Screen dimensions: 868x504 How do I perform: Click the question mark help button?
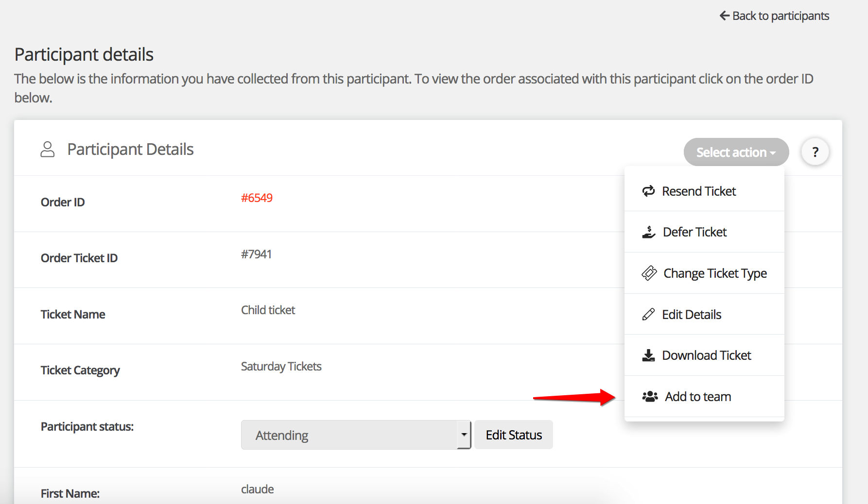tap(815, 152)
